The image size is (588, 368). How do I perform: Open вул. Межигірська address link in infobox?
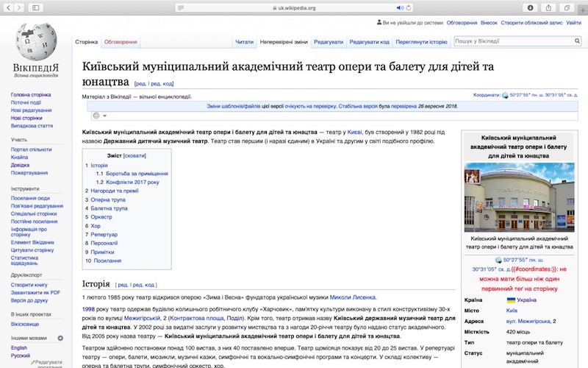click(x=528, y=322)
